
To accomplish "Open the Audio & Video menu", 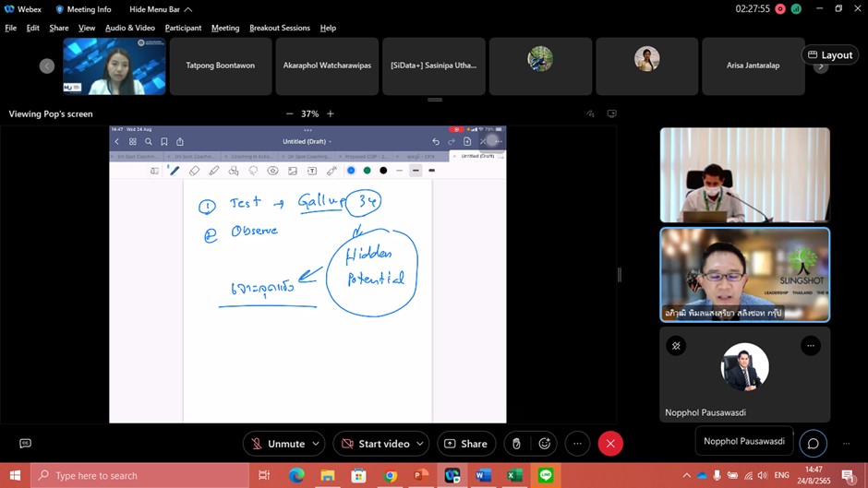I will pyautogui.click(x=129, y=28).
